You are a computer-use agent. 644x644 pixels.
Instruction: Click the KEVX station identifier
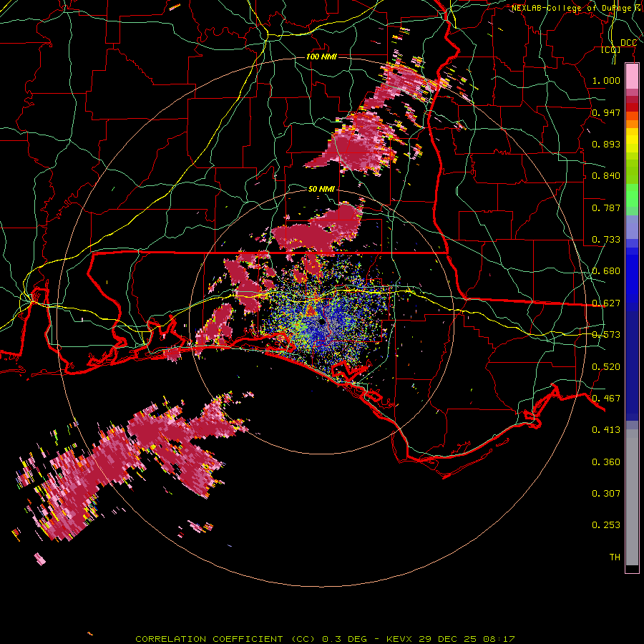click(x=400, y=639)
